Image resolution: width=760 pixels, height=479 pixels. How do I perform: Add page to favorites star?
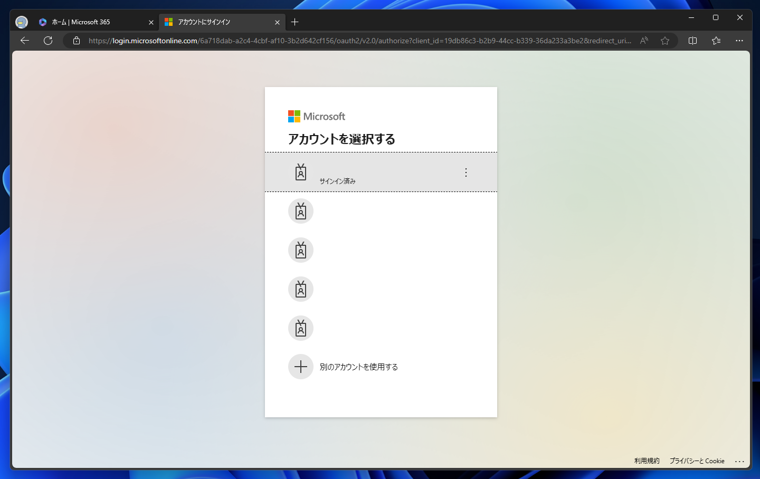tap(665, 41)
